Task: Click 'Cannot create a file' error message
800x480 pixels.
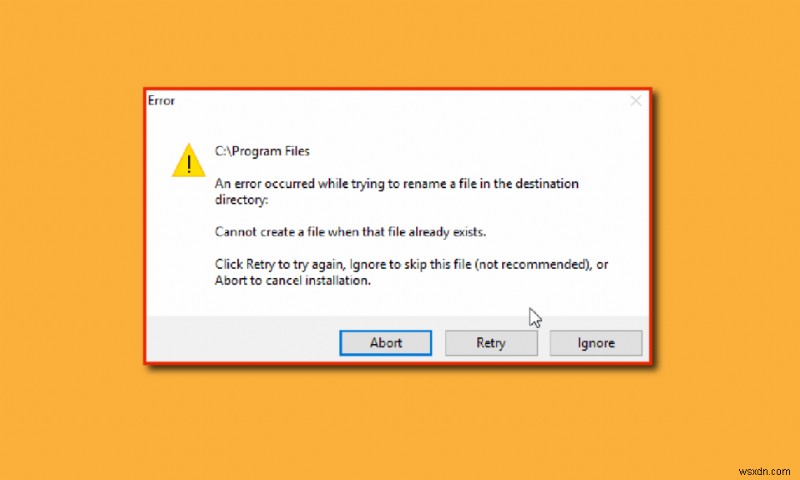Action: click(x=351, y=232)
